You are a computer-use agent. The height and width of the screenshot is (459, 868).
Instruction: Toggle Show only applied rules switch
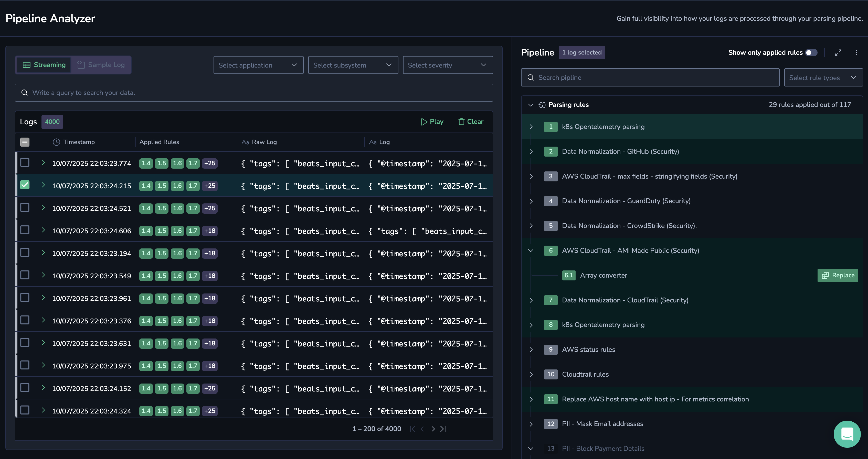click(811, 52)
